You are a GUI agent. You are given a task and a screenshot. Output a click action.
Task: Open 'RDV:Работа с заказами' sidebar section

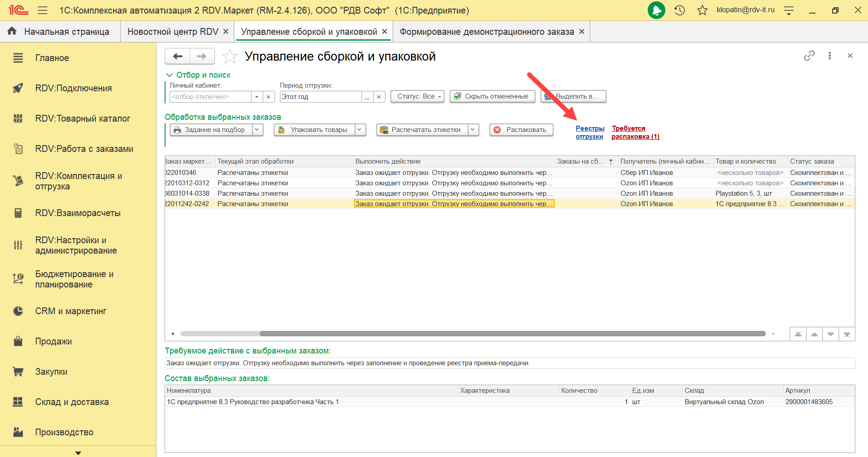84,149
